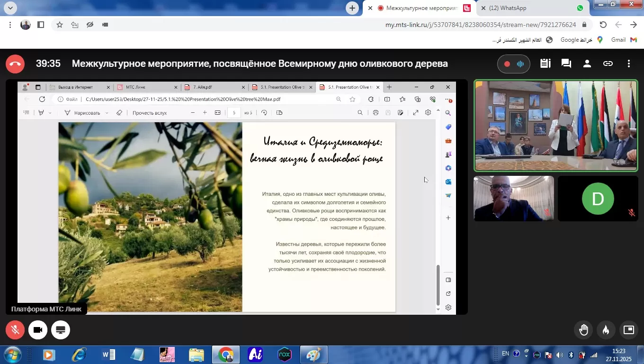Hang up with the red leave-call button

15,64
